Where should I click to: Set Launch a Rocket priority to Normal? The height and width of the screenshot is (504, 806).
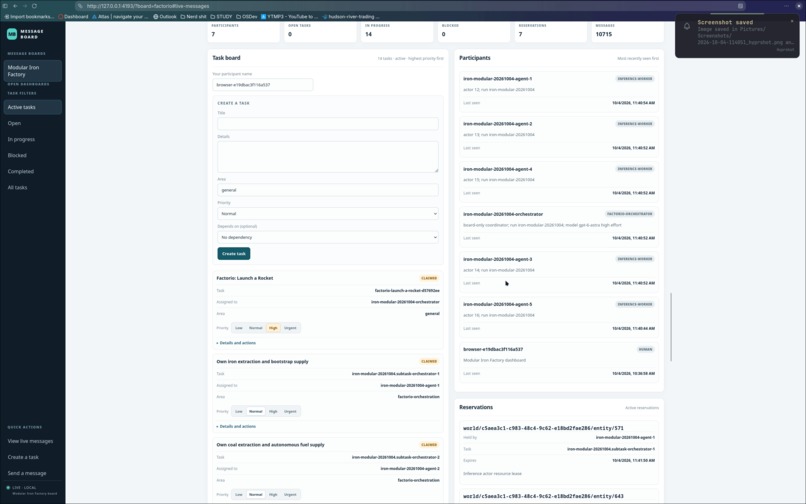[255, 328]
